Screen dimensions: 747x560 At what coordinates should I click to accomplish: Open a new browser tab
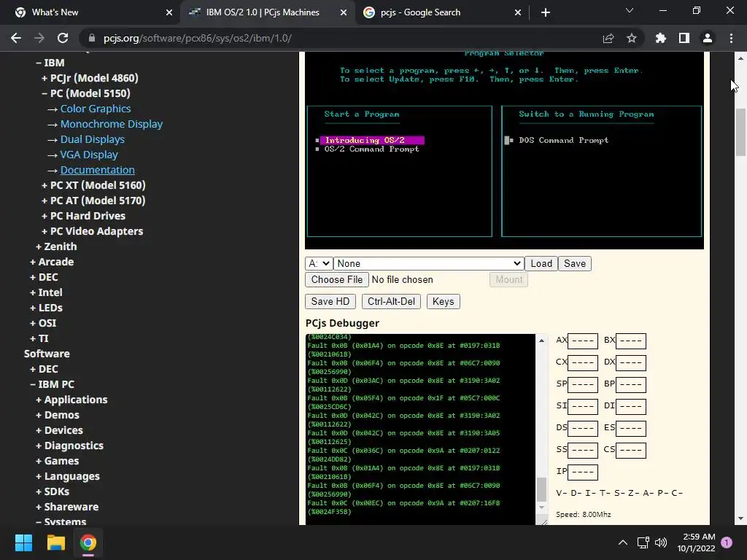point(546,12)
